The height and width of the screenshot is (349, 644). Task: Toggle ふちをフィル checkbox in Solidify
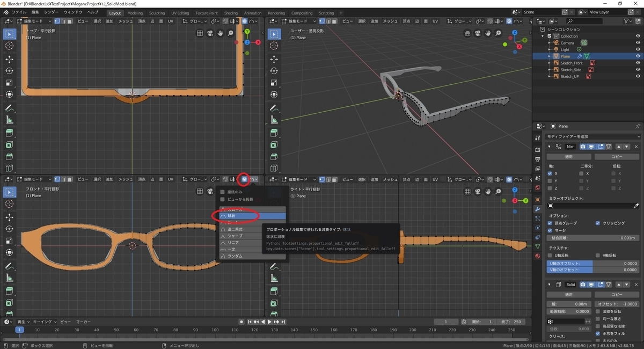tap(598, 333)
